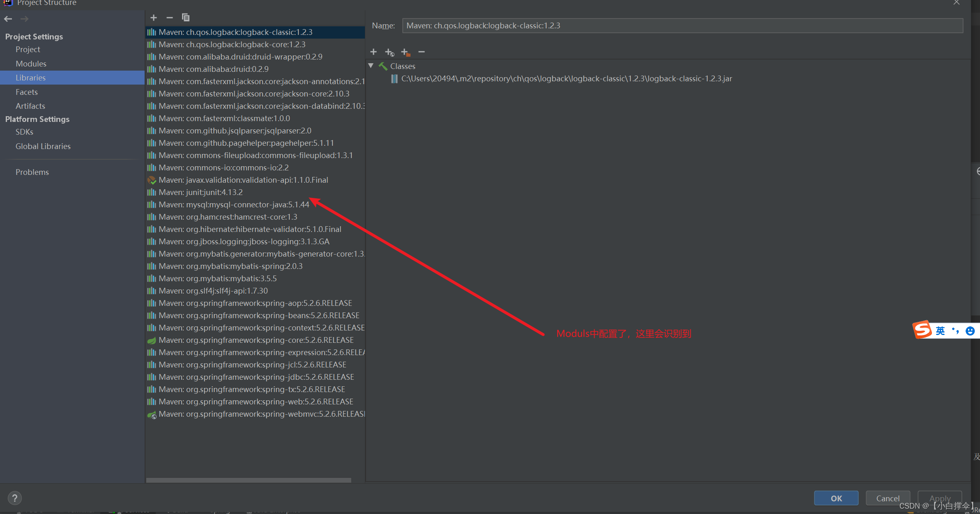Select Maven: com.alibaba.druid:druid-wrapper:0.2.9
This screenshot has width=980, height=514.
tap(255, 57)
